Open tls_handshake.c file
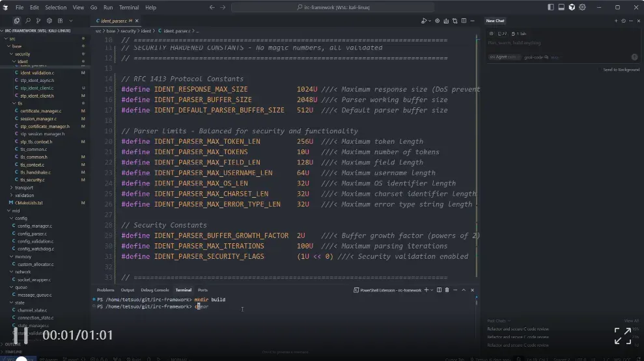 point(35,172)
